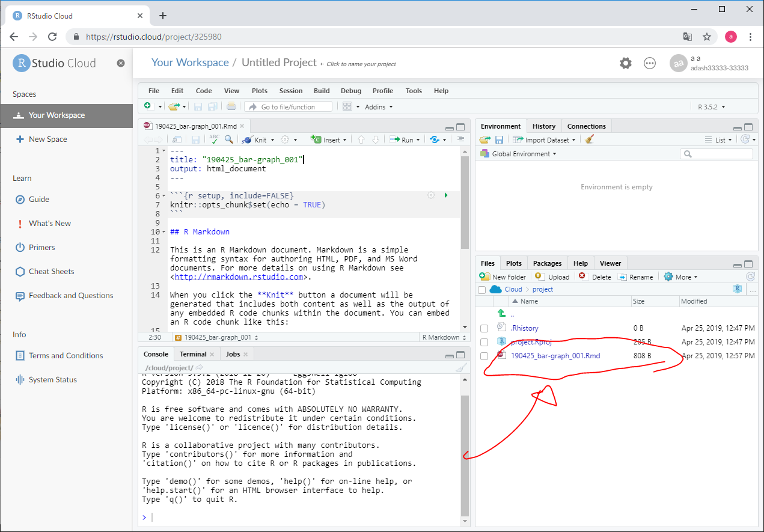Click the print icon in main toolbar

231,106
